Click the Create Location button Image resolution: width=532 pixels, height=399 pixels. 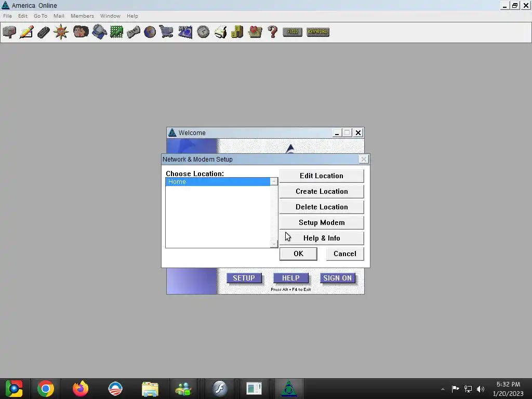coord(322,191)
